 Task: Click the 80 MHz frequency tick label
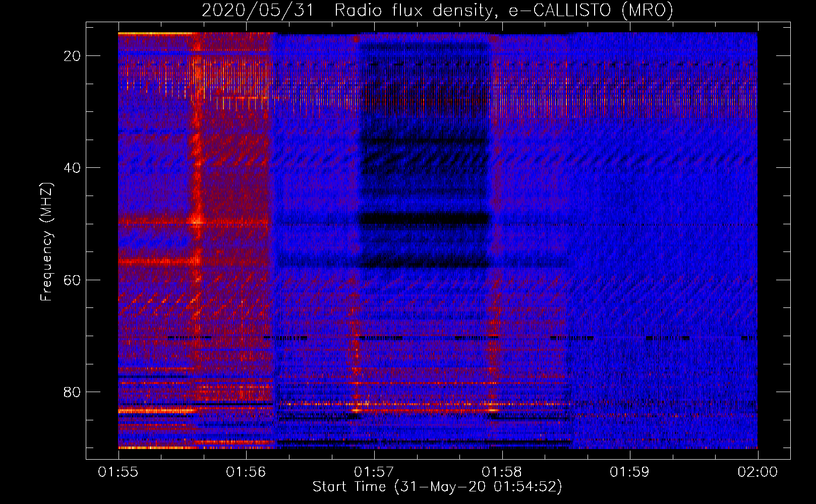click(73, 392)
